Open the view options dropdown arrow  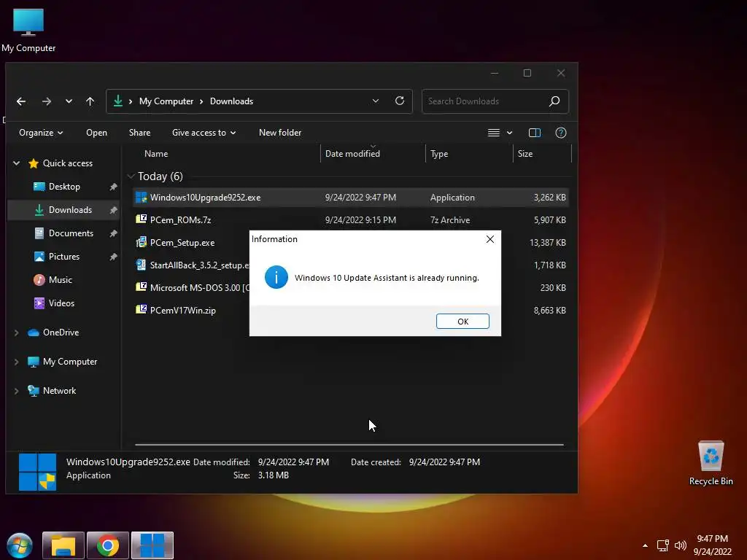(509, 133)
